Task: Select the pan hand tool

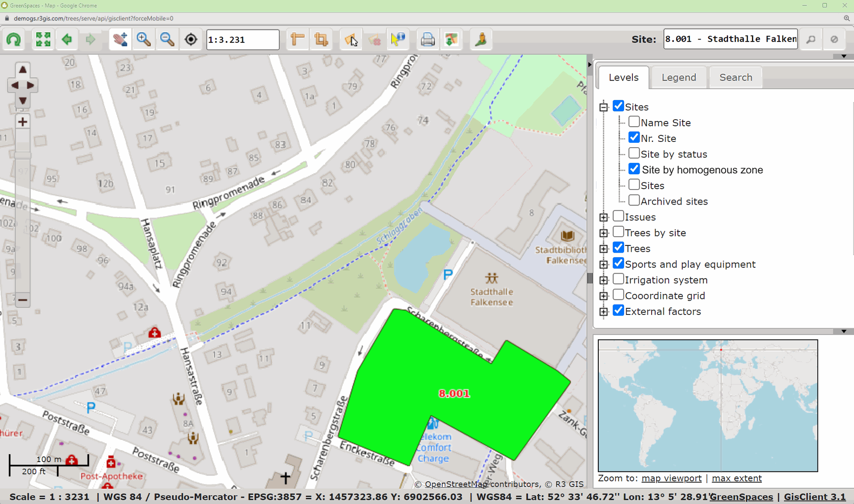Action: click(x=120, y=40)
